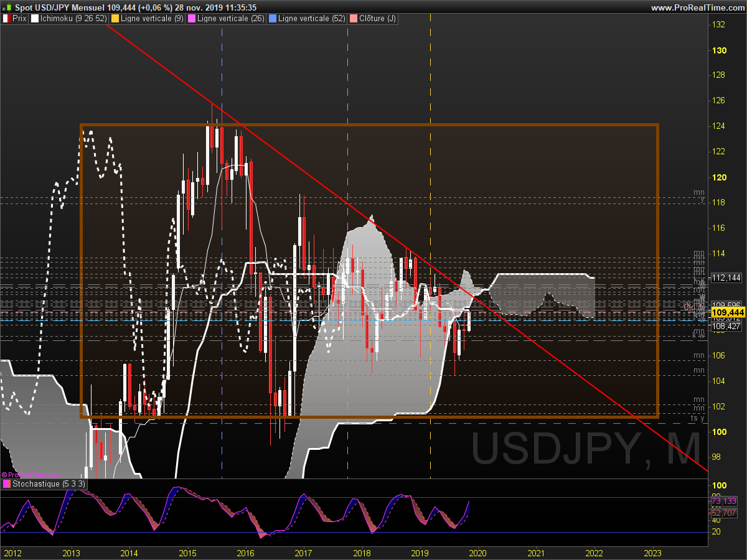747x560 pixels.
Task: Click the 100 level on the price axis
Action: pyautogui.click(x=719, y=432)
